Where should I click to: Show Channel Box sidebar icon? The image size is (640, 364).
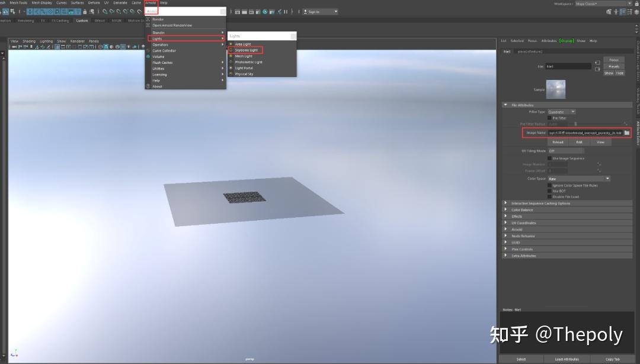[x=636, y=12]
